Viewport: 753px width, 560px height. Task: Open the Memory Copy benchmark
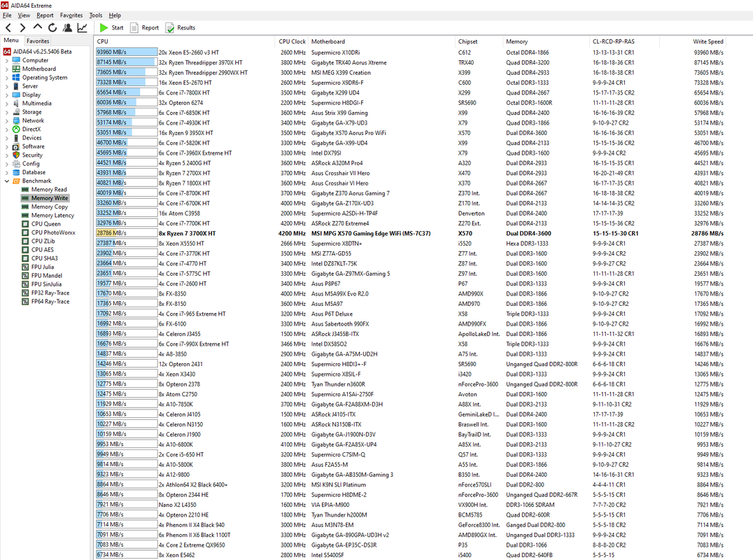tap(50, 207)
